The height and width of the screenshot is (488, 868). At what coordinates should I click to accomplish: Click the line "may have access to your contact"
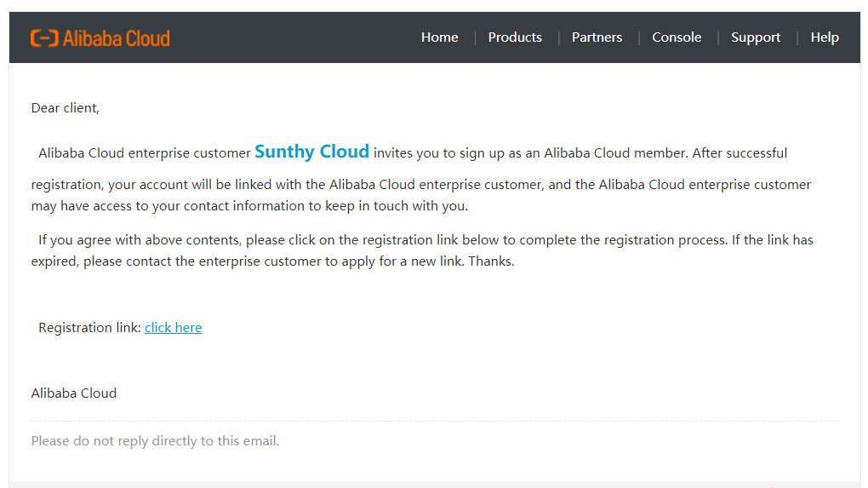[x=249, y=206]
